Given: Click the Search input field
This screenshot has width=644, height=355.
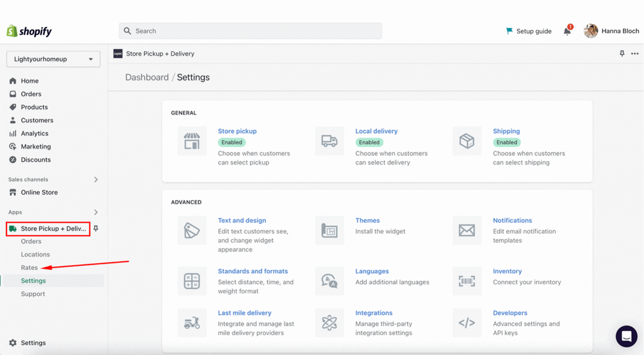Looking at the screenshot, I should click(x=250, y=31).
